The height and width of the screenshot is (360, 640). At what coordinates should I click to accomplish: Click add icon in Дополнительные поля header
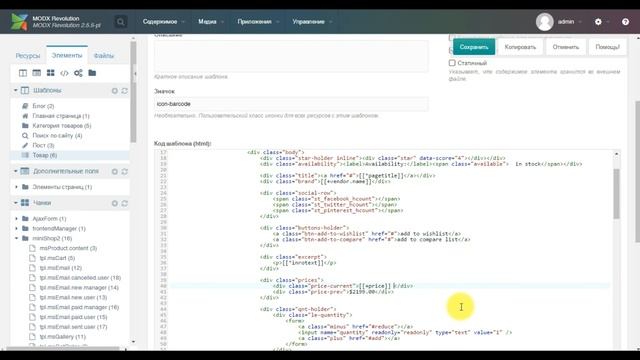115,171
